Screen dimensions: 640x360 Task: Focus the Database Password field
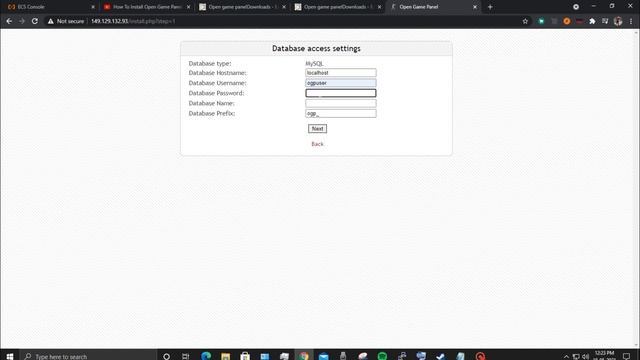coord(341,93)
